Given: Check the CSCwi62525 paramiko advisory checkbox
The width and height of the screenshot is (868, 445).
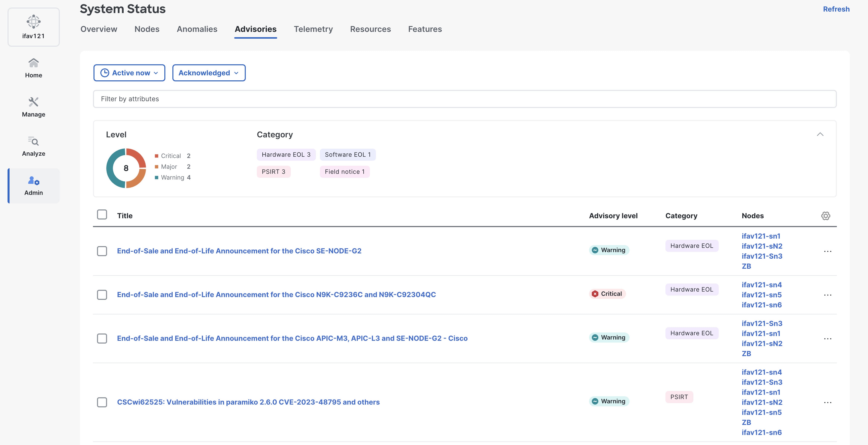Looking at the screenshot, I should click(x=102, y=402).
